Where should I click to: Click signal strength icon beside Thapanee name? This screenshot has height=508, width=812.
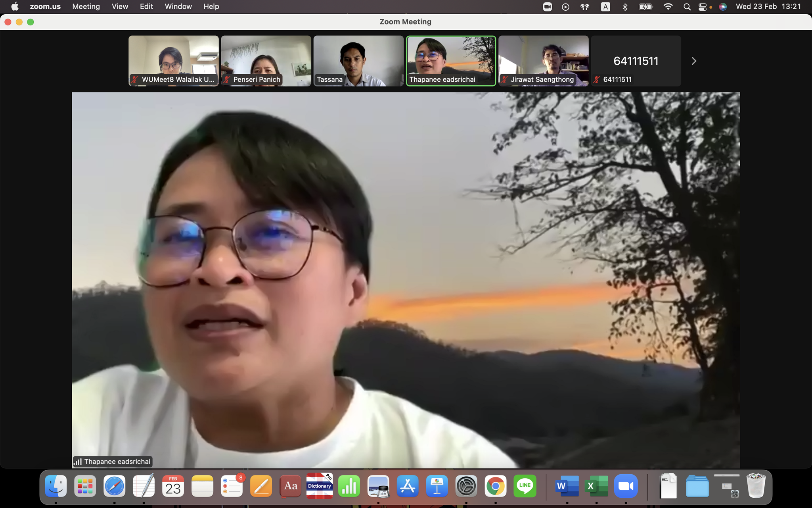pyautogui.click(x=78, y=462)
